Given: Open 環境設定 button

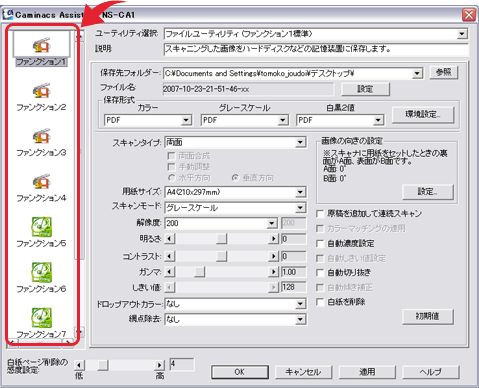Looking at the screenshot, I should 423,115.
